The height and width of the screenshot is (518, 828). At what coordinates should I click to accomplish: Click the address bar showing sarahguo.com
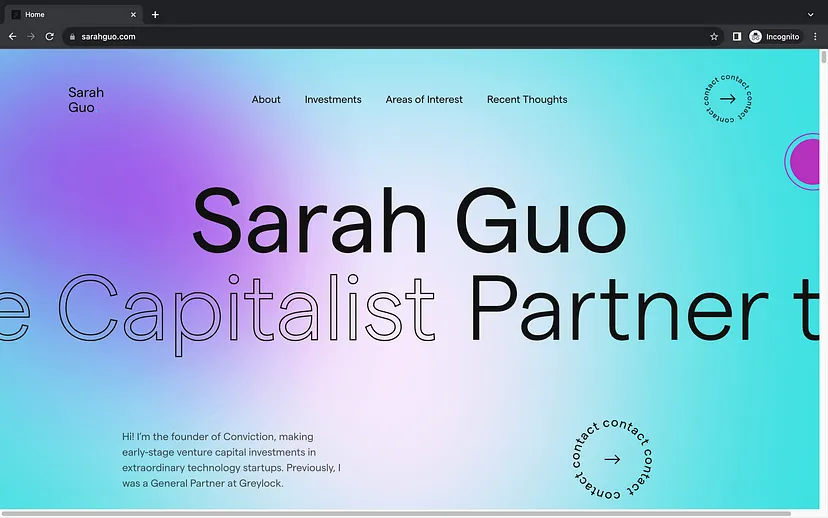point(380,36)
